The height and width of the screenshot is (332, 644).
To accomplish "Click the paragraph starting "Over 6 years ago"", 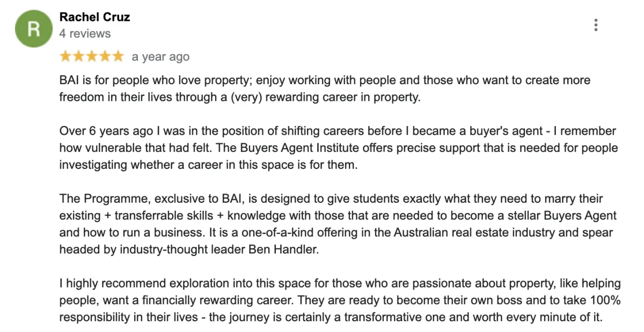I will point(339,148).
